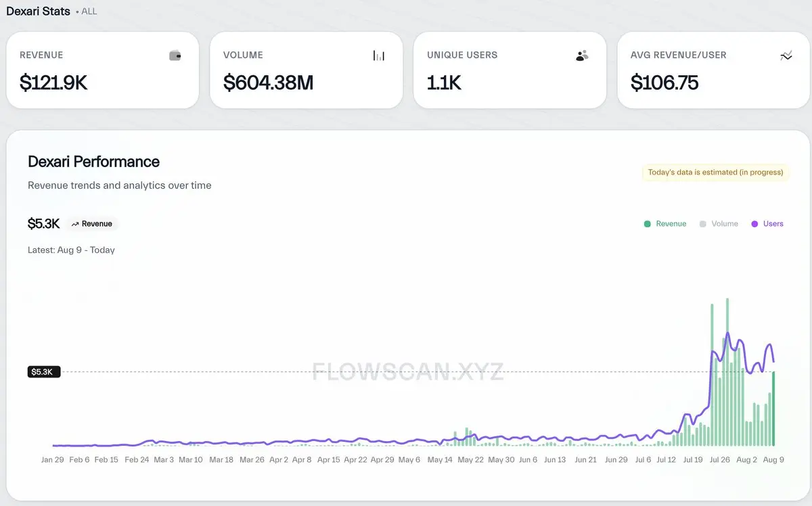Click the revenue trends subtitle text
The height and width of the screenshot is (506, 812).
(x=120, y=185)
